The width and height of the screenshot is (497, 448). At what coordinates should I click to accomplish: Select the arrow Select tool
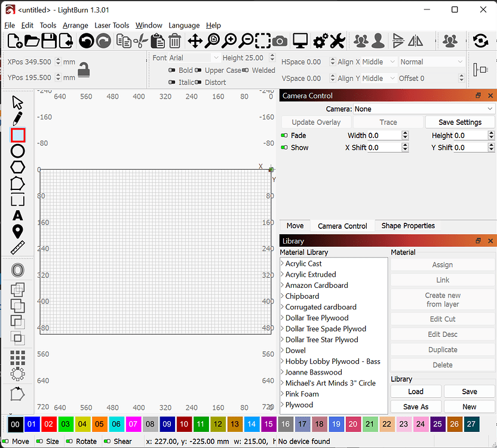(17, 103)
